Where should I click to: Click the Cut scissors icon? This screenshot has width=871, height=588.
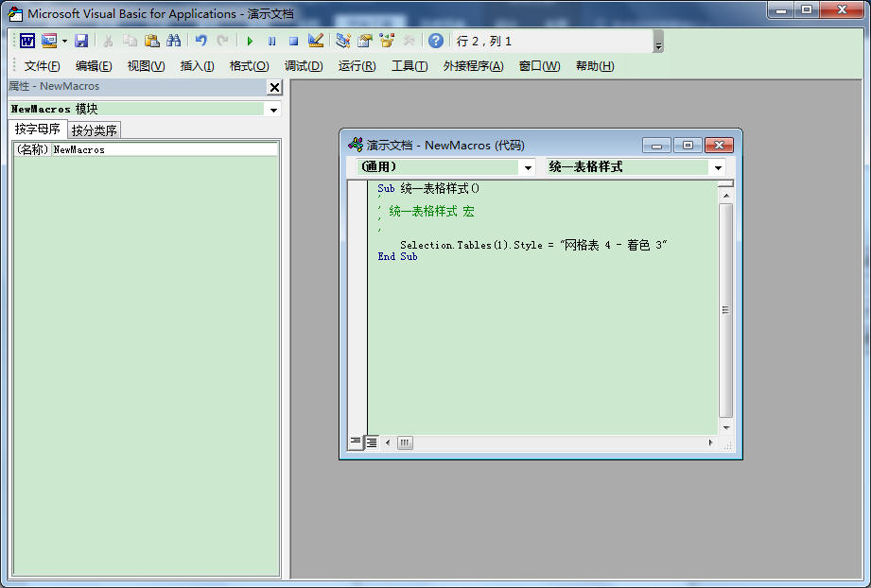pos(109,41)
